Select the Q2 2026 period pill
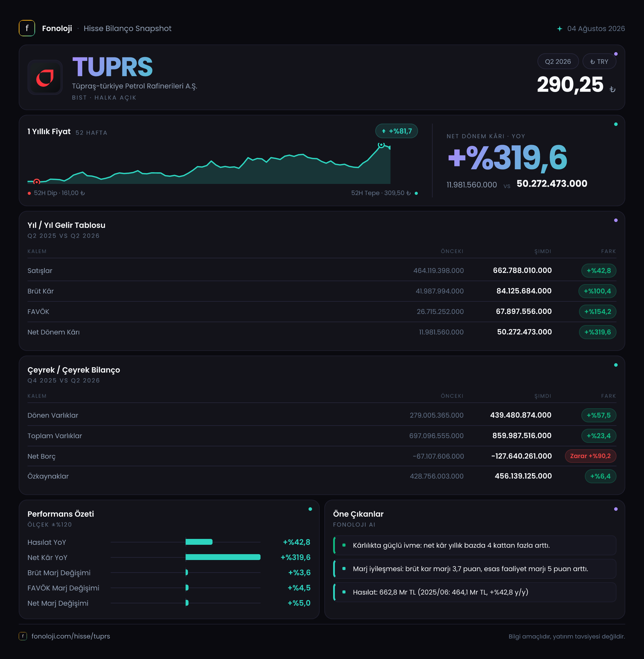This screenshot has height=659, width=644. 558,62
